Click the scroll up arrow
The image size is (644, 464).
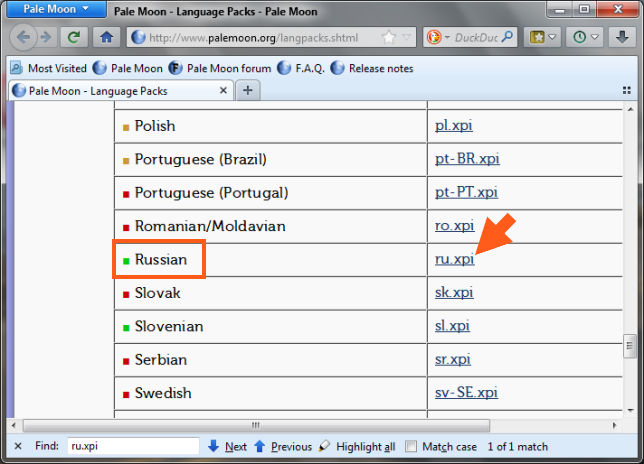coord(630,109)
